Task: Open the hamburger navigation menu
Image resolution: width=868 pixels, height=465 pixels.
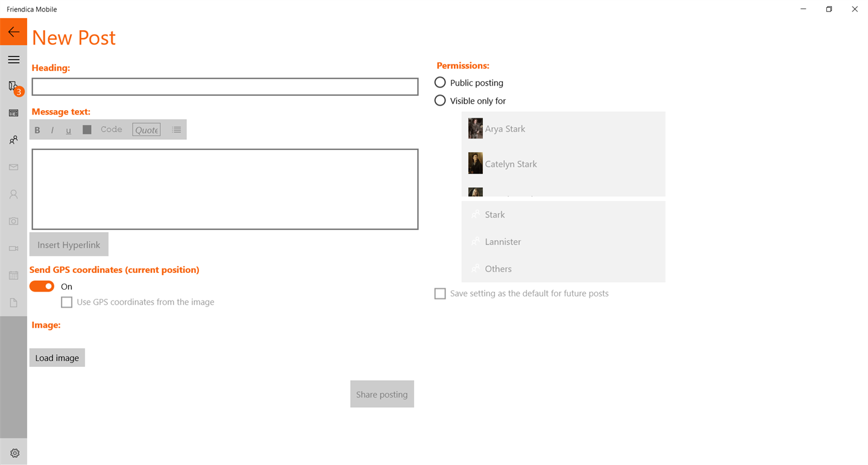Action: point(13,60)
